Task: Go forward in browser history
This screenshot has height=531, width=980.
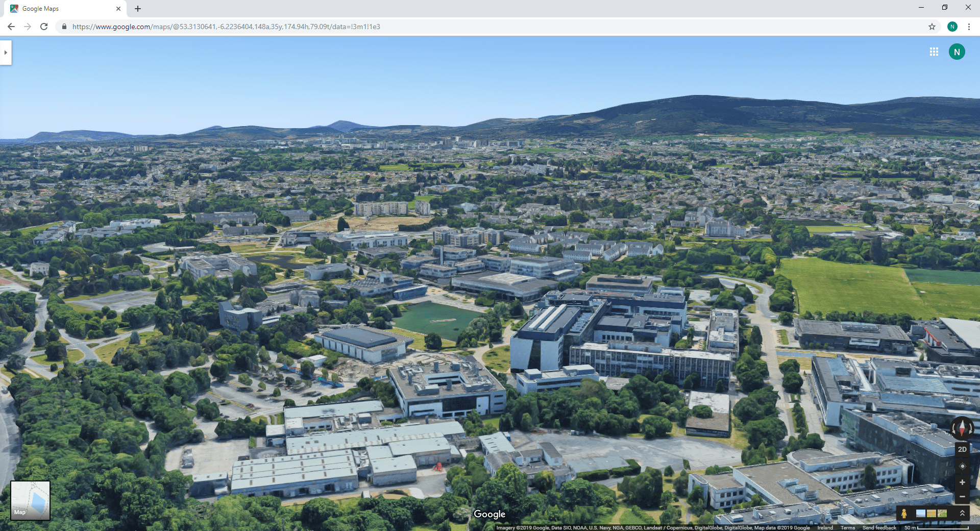Action: [x=28, y=27]
